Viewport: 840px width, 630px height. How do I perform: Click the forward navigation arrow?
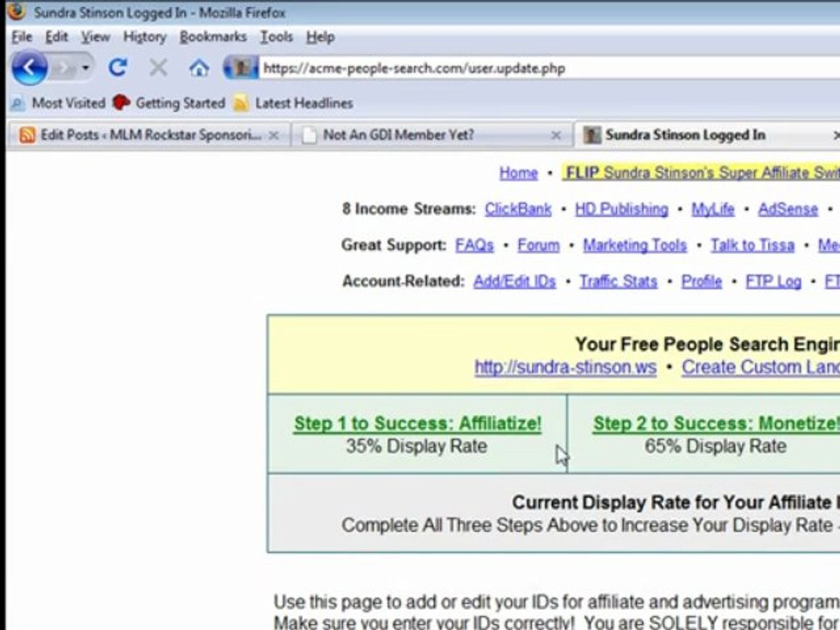64,68
